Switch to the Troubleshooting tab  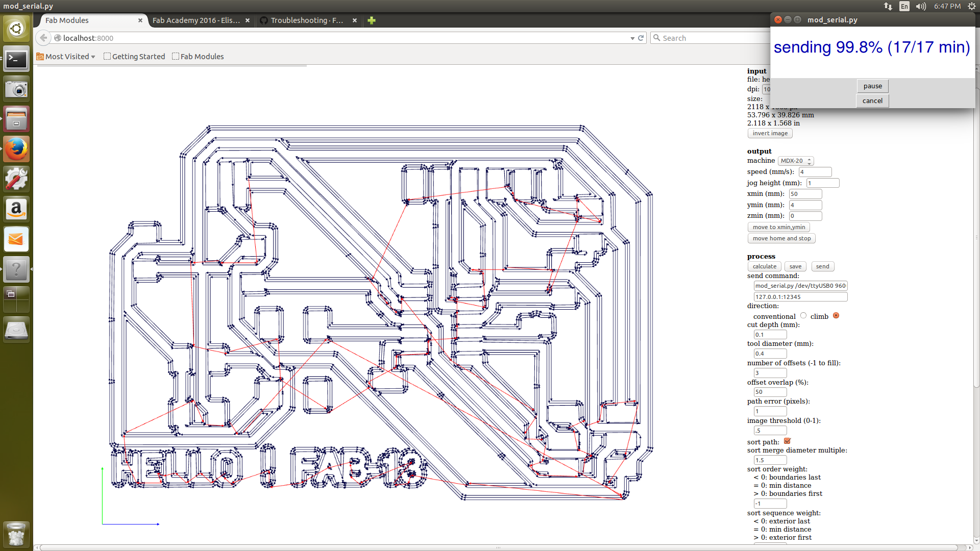(x=306, y=20)
